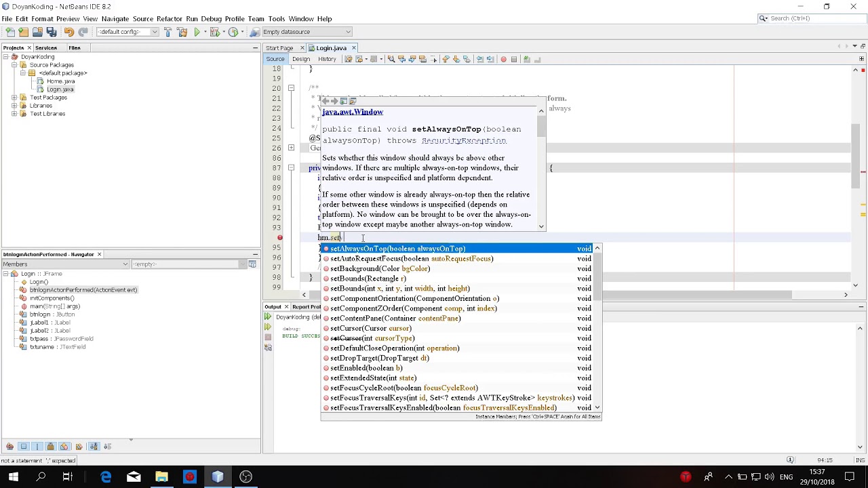This screenshot has width=868, height=488.
Task: Click the New File toolbar icon
Action: (x=9, y=32)
